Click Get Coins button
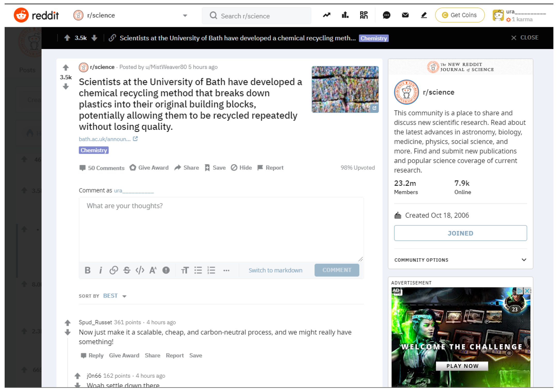 click(459, 15)
